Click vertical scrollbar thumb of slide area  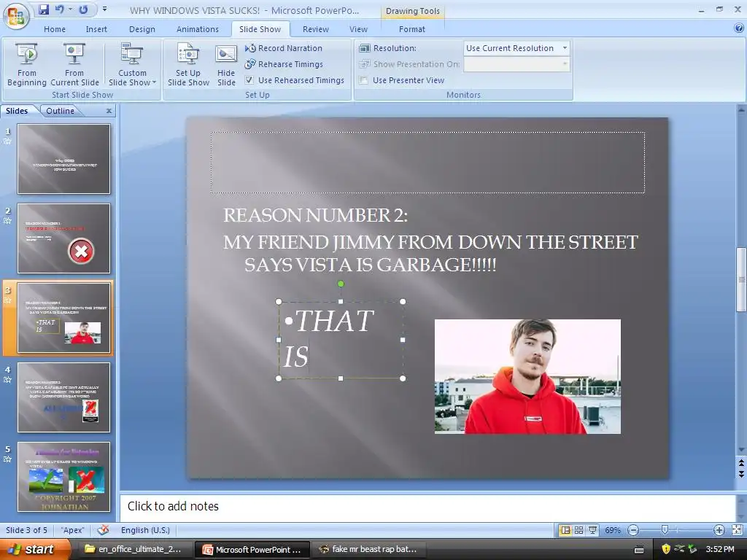point(741,279)
